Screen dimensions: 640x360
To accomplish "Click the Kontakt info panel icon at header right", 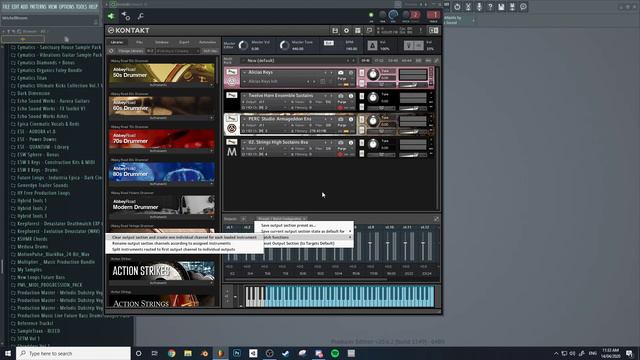I will click(433, 31).
